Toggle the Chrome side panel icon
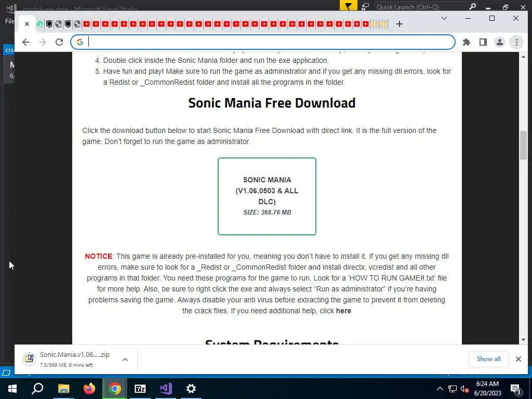532x399 pixels. [483, 42]
